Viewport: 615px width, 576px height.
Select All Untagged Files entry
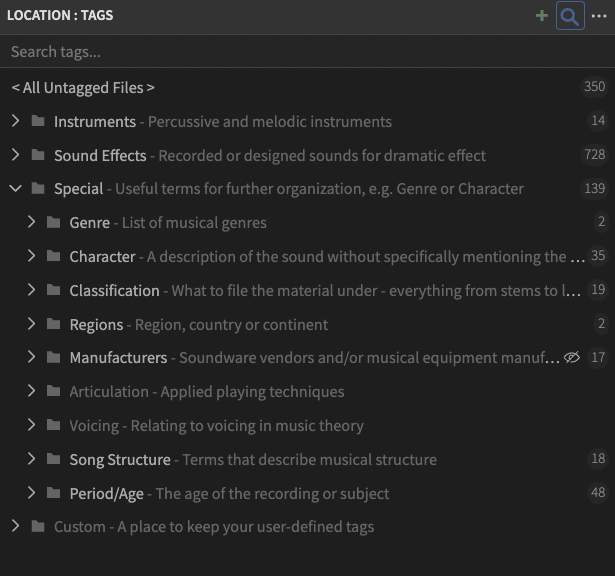point(83,88)
